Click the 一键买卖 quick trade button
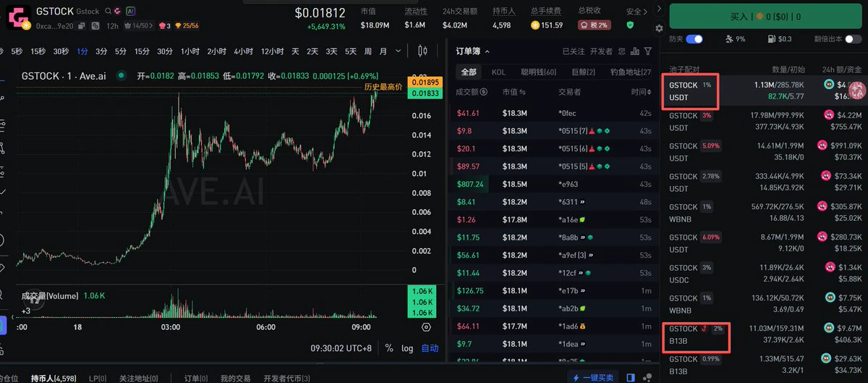The width and height of the screenshot is (868, 383). 593,377
